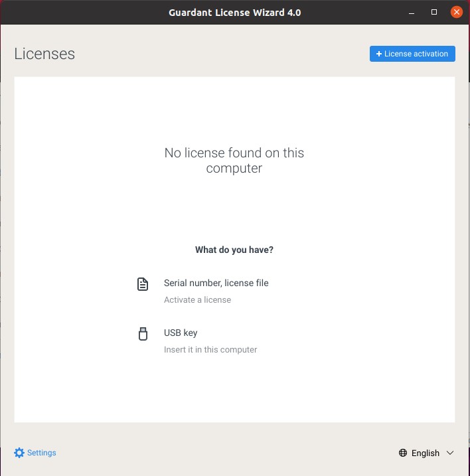Click the What do you have? heading
The width and height of the screenshot is (470, 476).
(234, 250)
